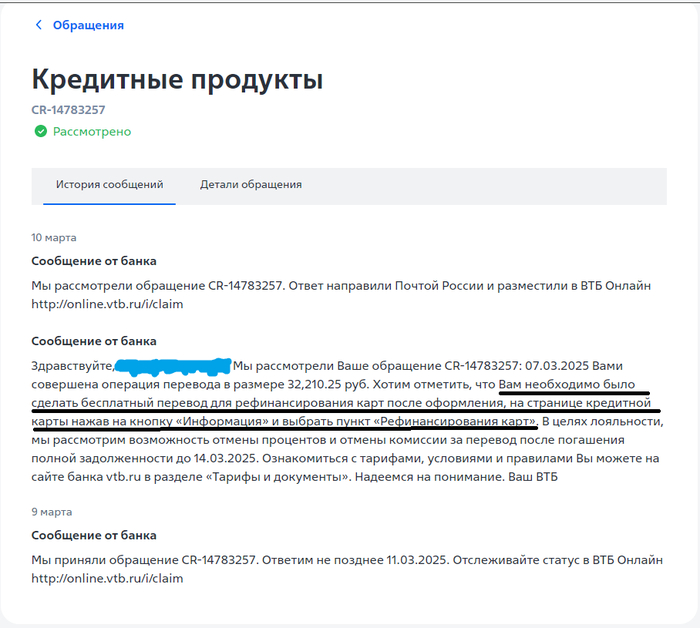700x628 pixels.
Task: Switch to the История сообщений tab
Action: [x=109, y=185]
